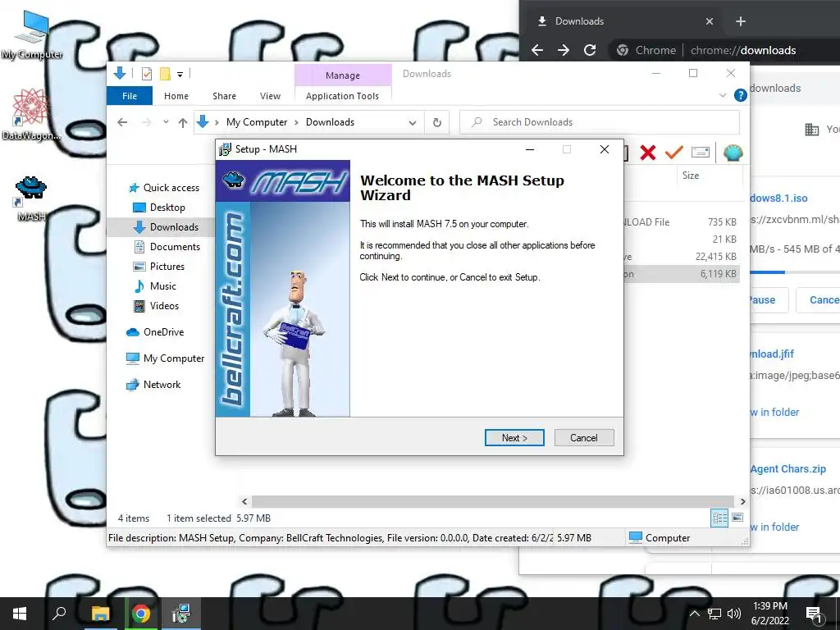Open My Computer desktop icon
This screenshot has height=630, width=840.
[32, 35]
